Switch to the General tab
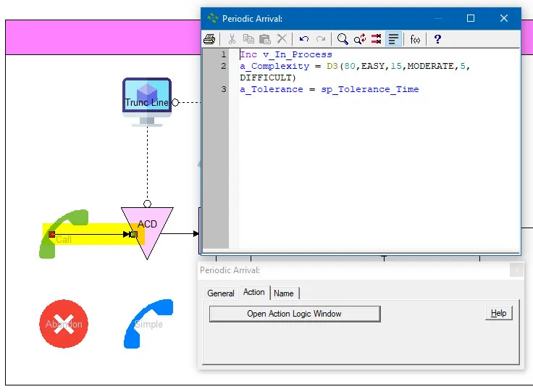Screen dimensions: 533x392 tap(221, 293)
